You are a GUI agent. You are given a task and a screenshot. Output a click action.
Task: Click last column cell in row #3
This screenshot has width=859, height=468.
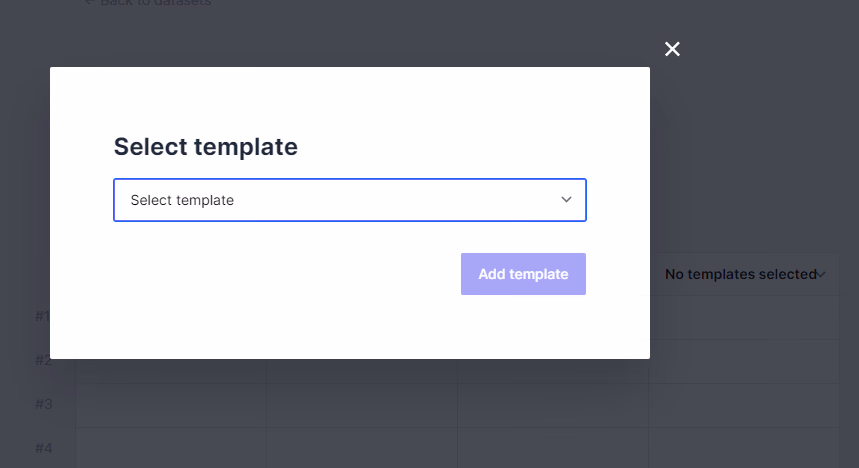(744, 406)
